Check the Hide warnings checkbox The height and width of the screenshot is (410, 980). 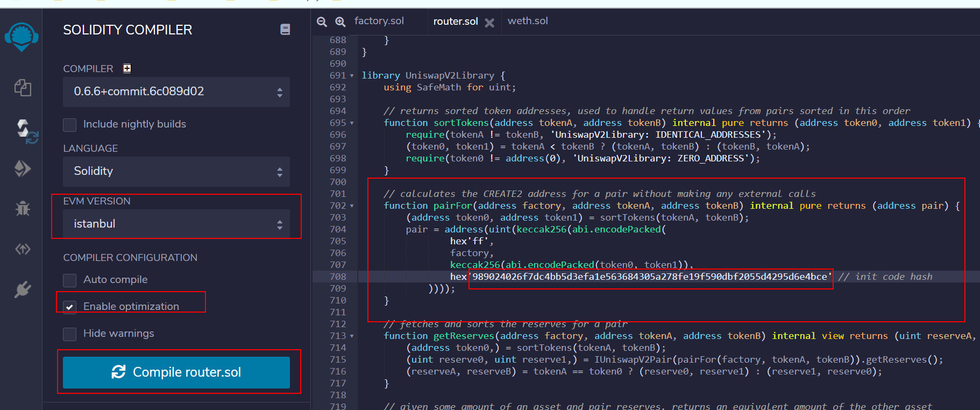tap(69, 334)
